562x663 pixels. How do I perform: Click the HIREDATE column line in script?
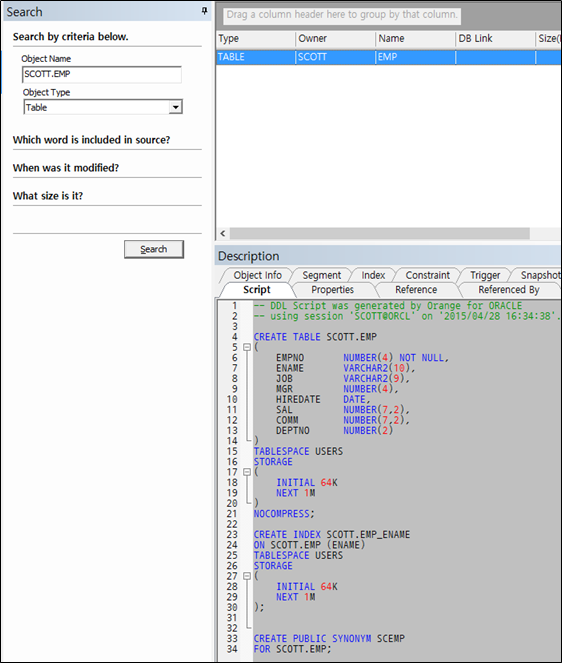323,399
